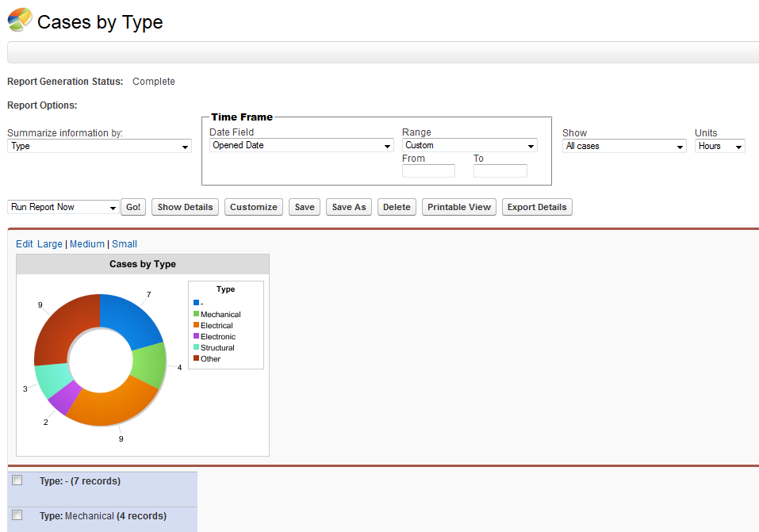Click the orange Electrical legend swatch
The height and width of the screenshot is (532, 759).
(x=196, y=325)
